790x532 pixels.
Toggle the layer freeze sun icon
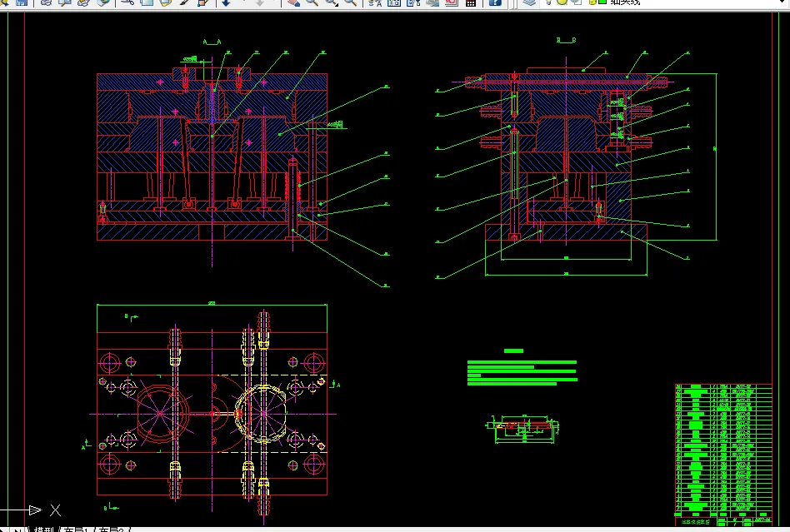click(x=562, y=2)
